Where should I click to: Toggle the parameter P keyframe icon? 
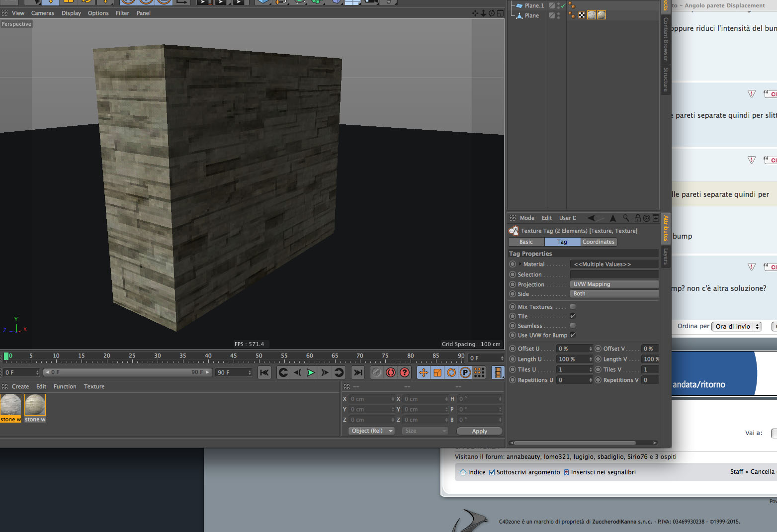(465, 372)
